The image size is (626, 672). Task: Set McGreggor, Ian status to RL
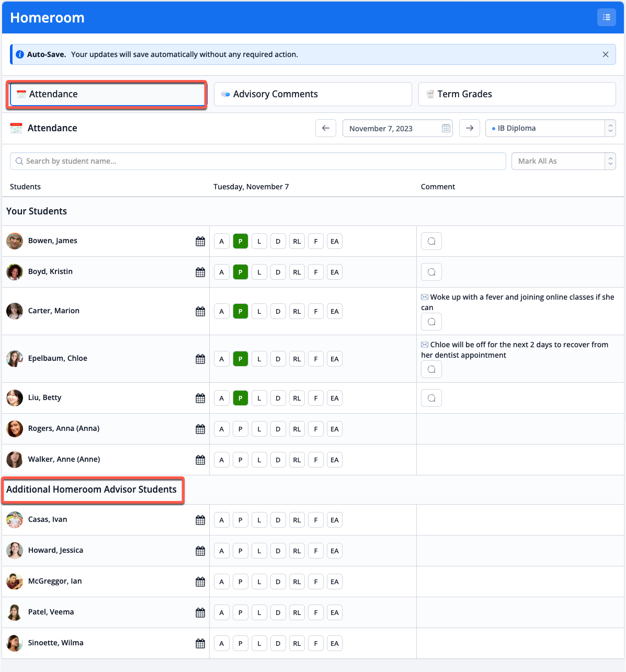point(297,582)
